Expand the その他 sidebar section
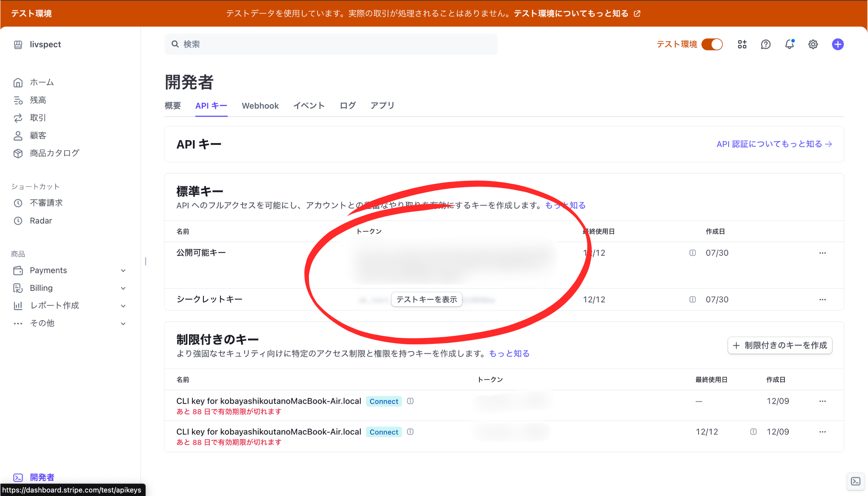This screenshot has height=496, width=868. point(123,323)
